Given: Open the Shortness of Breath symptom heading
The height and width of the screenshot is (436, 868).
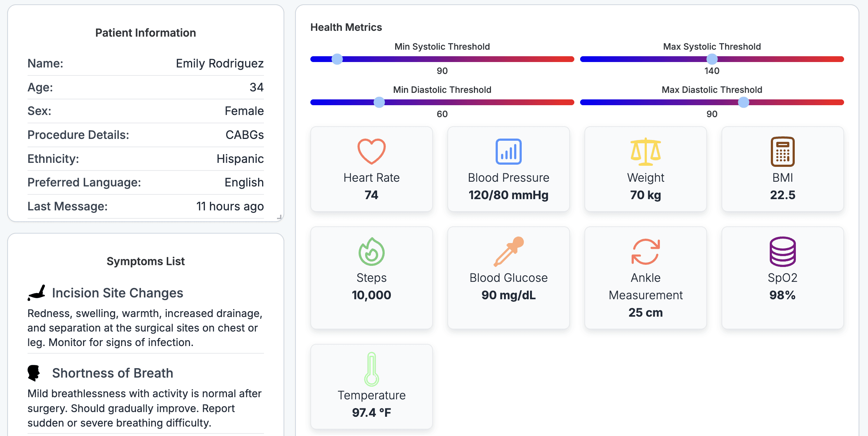Looking at the screenshot, I should coord(113,373).
